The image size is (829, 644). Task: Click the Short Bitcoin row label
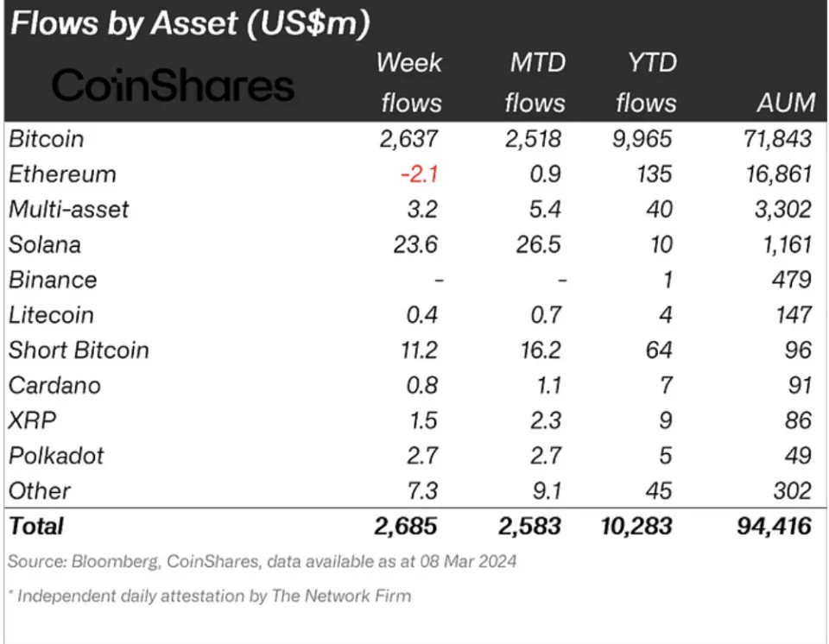pos(79,350)
